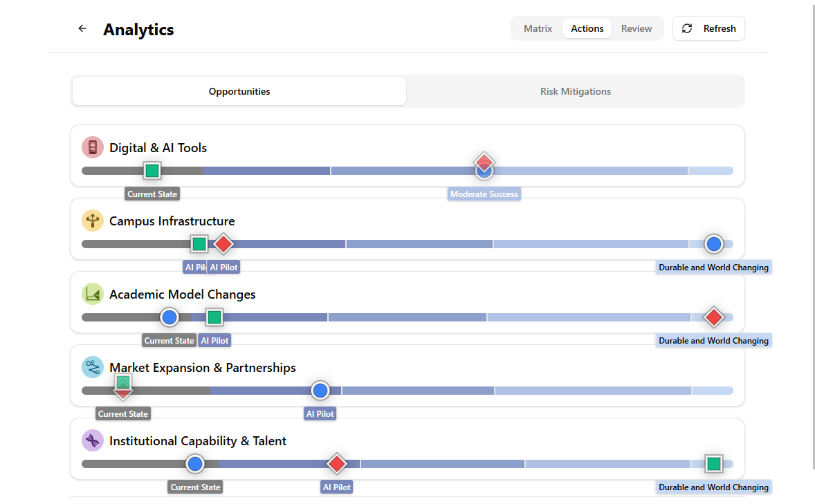Click the refresh circular arrows icon
The image size is (815, 504).
point(686,28)
